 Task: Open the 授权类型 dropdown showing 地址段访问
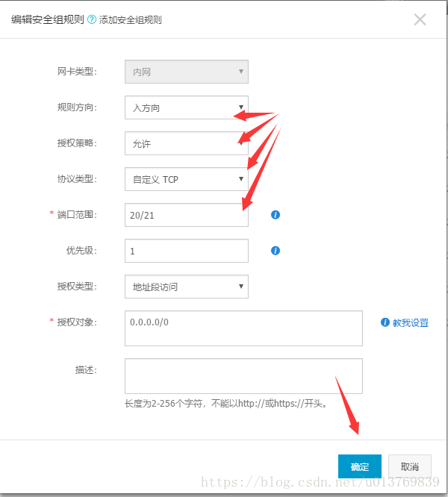(x=187, y=287)
